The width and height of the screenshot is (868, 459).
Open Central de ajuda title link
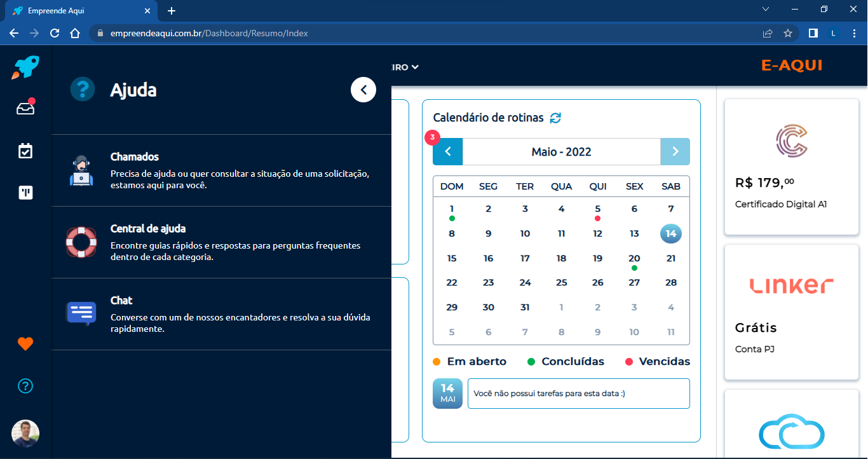[x=148, y=228]
